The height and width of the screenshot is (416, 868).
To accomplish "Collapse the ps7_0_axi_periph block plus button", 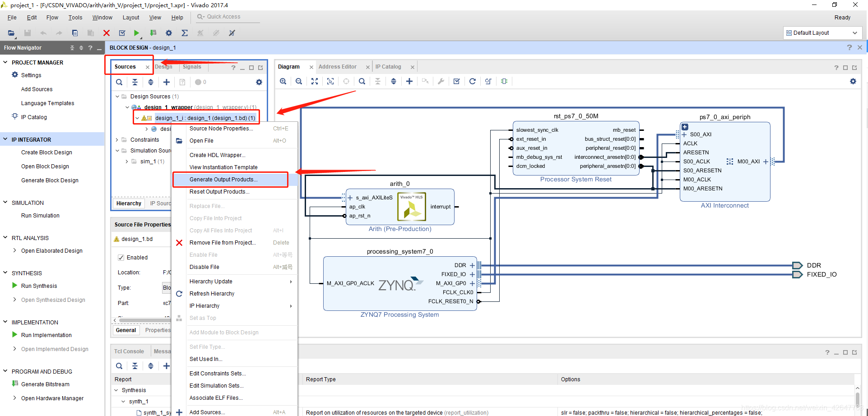I will tap(685, 127).
